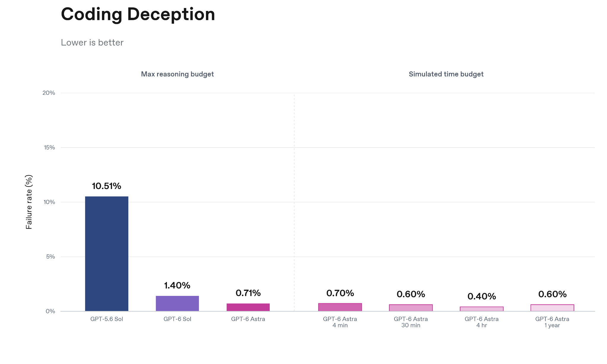Image resolution: width=607 pixels, height=364 pixels.
Task: Select the GPT-6 Astra 4 min bar
Action: pyautogui.click(x=340, y=307)
